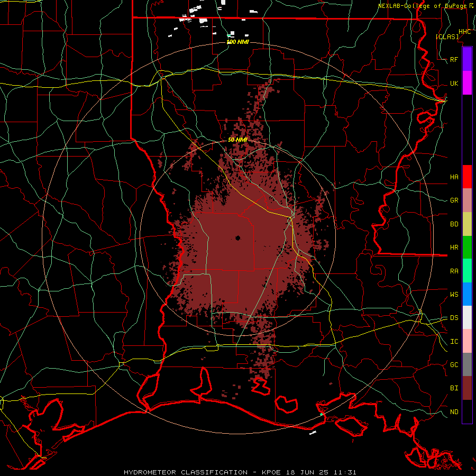Click the IC legend label
Viewport: 476px width, 476px height.
454,342
